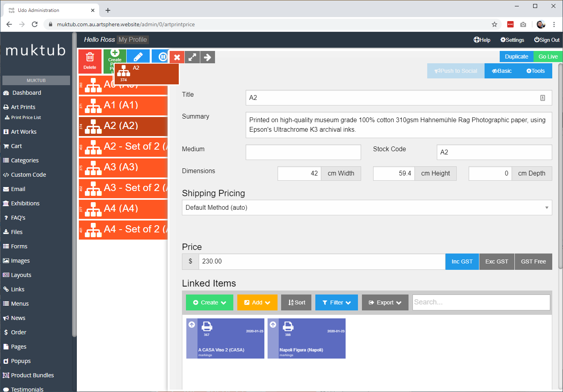Screen dimensions: 563x392
Task: Click the up-arrow icon on Napoli Figura card
Action: pyautogui.click(x=273, y=325)
